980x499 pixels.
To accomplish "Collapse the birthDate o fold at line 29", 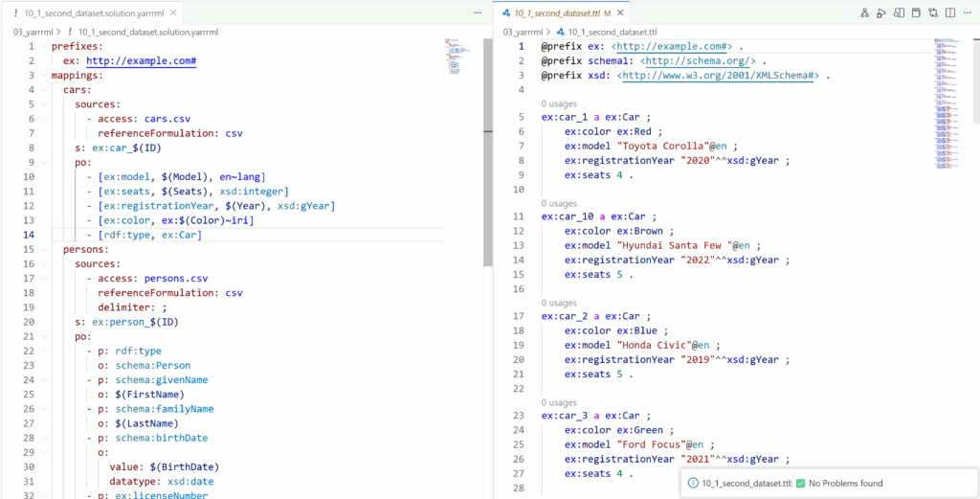I will point(42,451).
